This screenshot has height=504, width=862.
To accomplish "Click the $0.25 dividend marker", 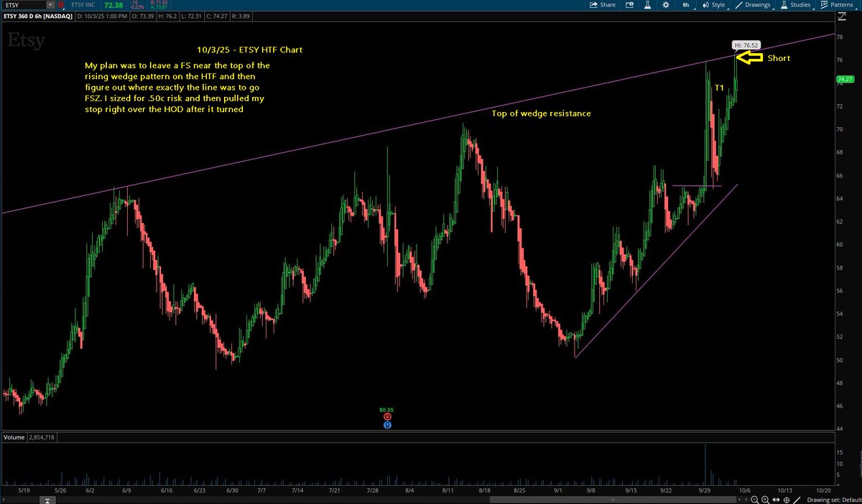I will 387,410.
